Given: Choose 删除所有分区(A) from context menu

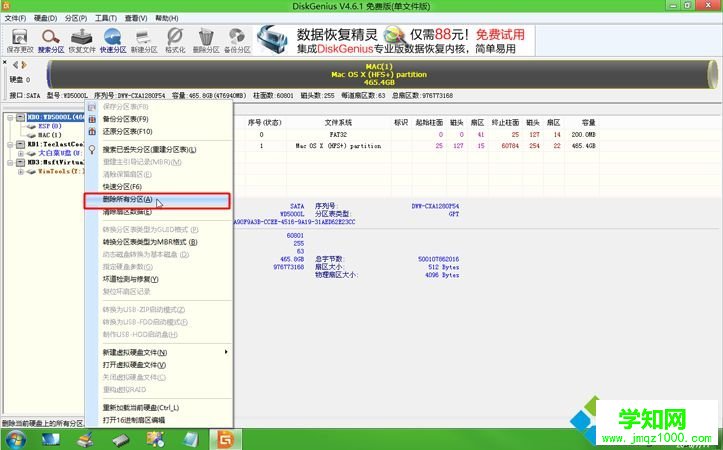Looking at the screenshot, I should (x=120, y=200).
